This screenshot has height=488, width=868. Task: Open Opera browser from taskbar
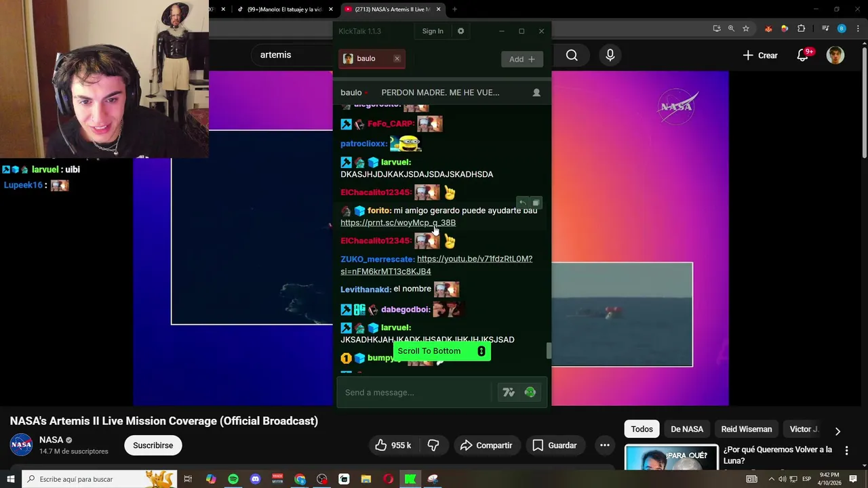coord(388,479)
